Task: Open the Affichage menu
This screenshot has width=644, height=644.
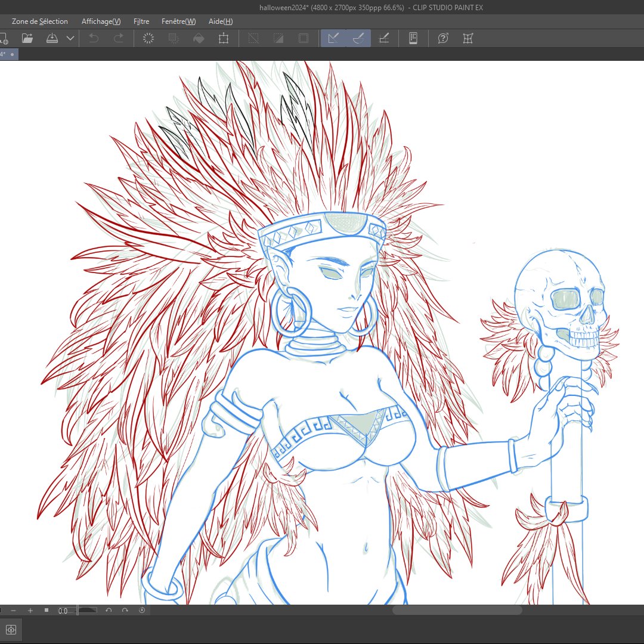Action: [x=101, y=21]
